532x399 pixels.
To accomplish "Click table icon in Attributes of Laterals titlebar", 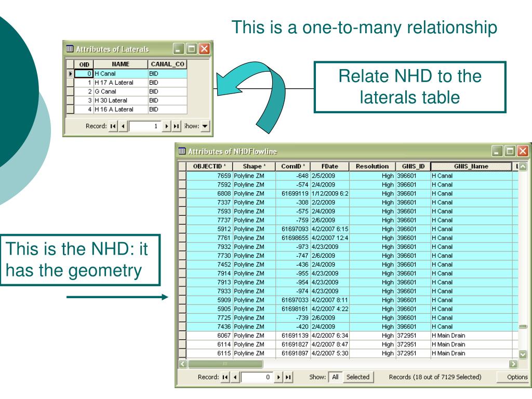I will coord(70,49).
